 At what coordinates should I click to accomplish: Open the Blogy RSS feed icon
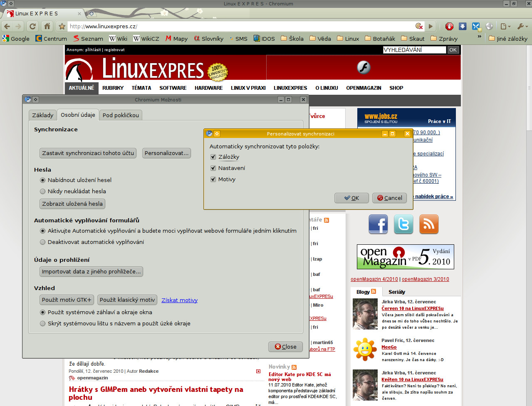[374, 292]
